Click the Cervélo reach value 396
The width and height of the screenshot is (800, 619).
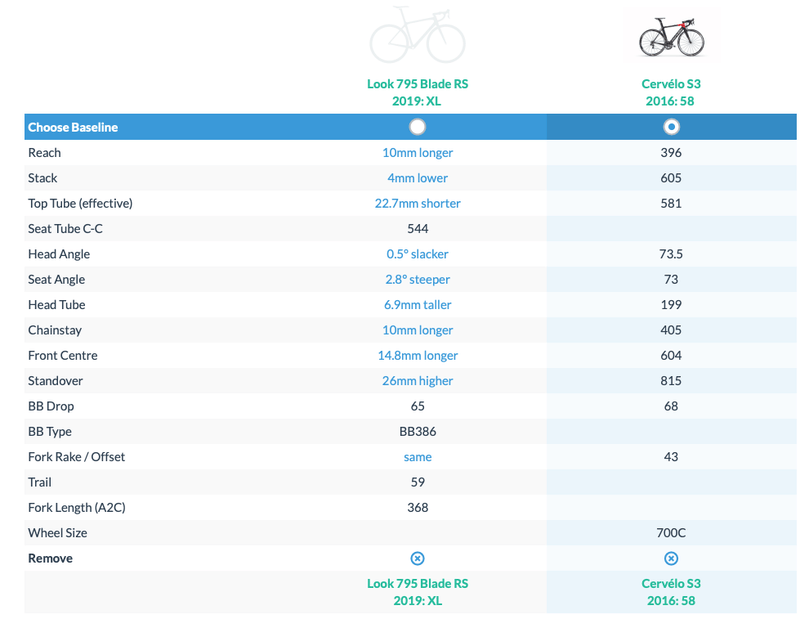(671, 153)
